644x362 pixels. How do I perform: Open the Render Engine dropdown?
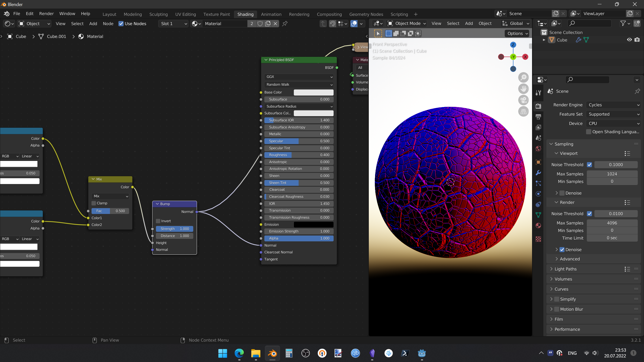coord(613,105)
